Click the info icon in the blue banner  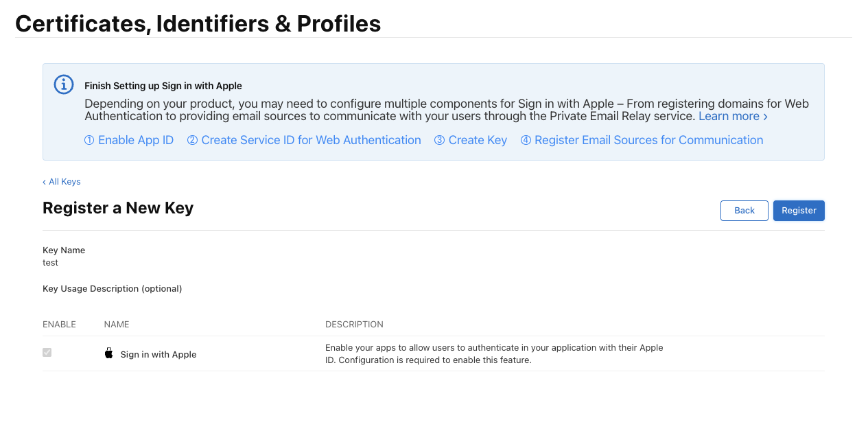tap(64, 84)
